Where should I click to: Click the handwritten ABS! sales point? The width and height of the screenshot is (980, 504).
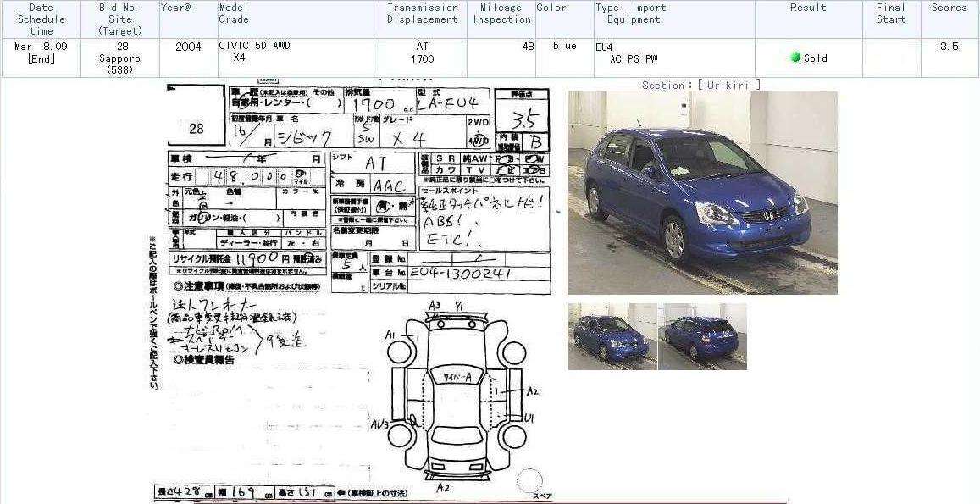(x=444, y=221)
